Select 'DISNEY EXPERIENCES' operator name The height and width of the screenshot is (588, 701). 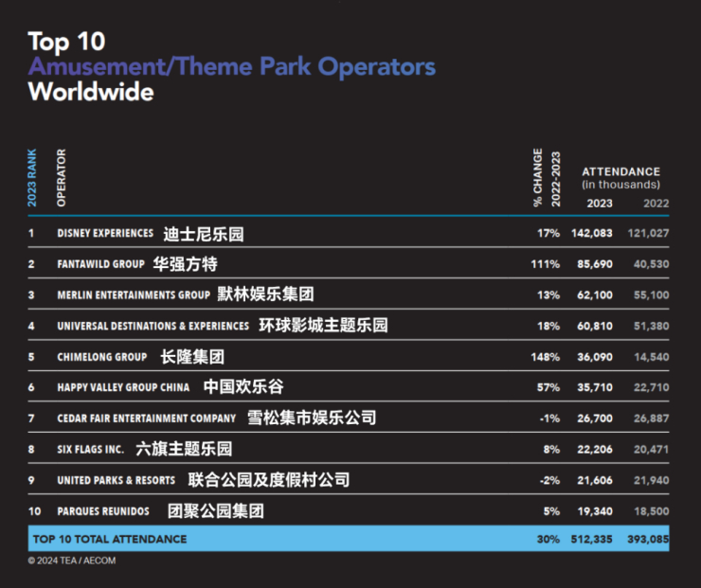105,233
